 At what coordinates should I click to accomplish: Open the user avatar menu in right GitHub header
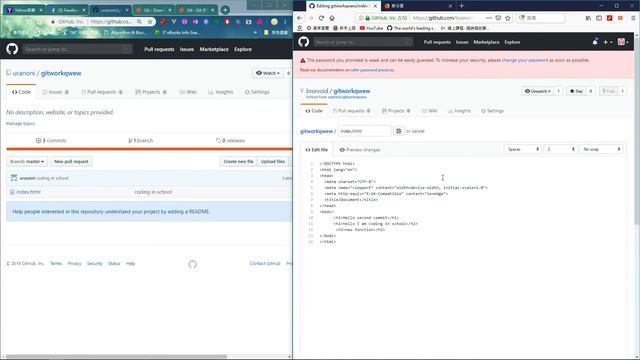622,42
